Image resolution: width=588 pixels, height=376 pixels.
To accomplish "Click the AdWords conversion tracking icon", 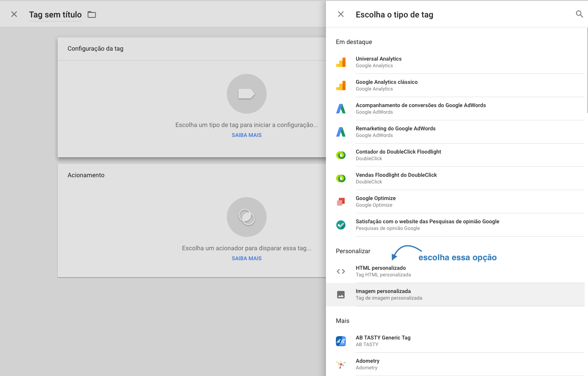I will (341, 109).
